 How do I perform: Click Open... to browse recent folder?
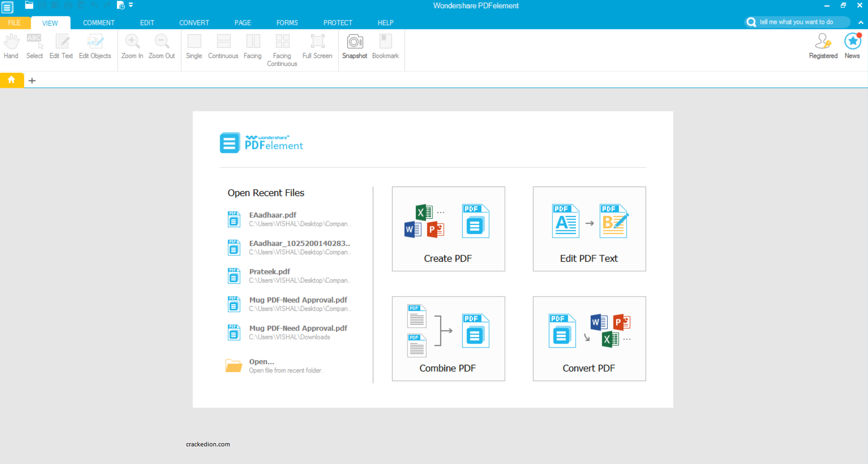[x=274, y=366]
